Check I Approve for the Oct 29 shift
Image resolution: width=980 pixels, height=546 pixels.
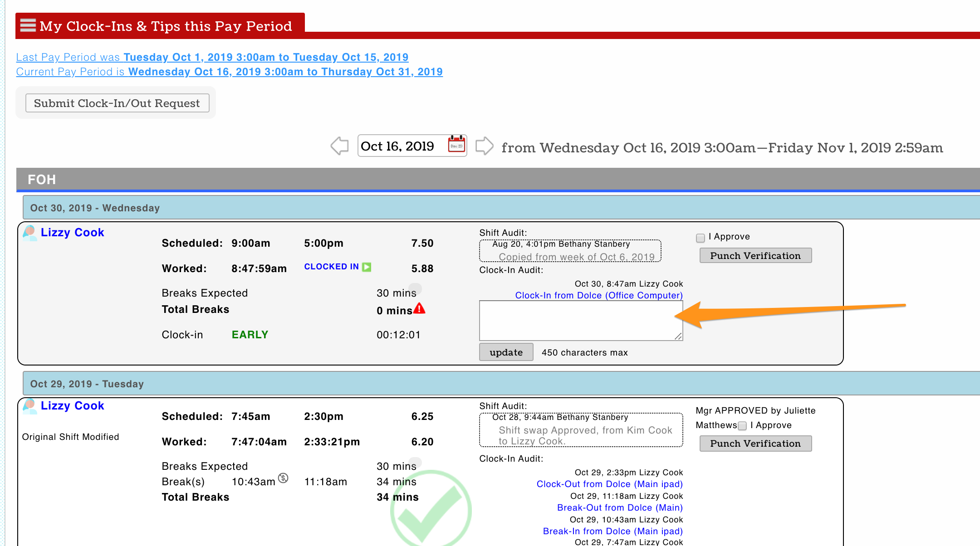click(742, 426)
